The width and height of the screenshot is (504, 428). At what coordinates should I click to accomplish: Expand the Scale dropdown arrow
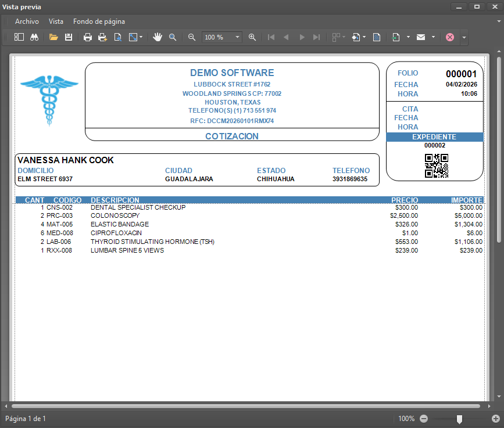[x=140, y=37]
